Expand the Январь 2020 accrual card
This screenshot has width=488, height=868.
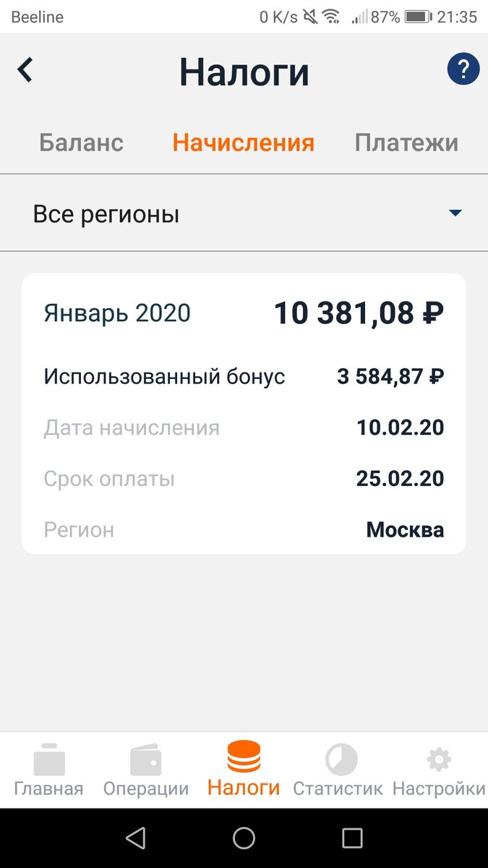click(x=244, y=312)
